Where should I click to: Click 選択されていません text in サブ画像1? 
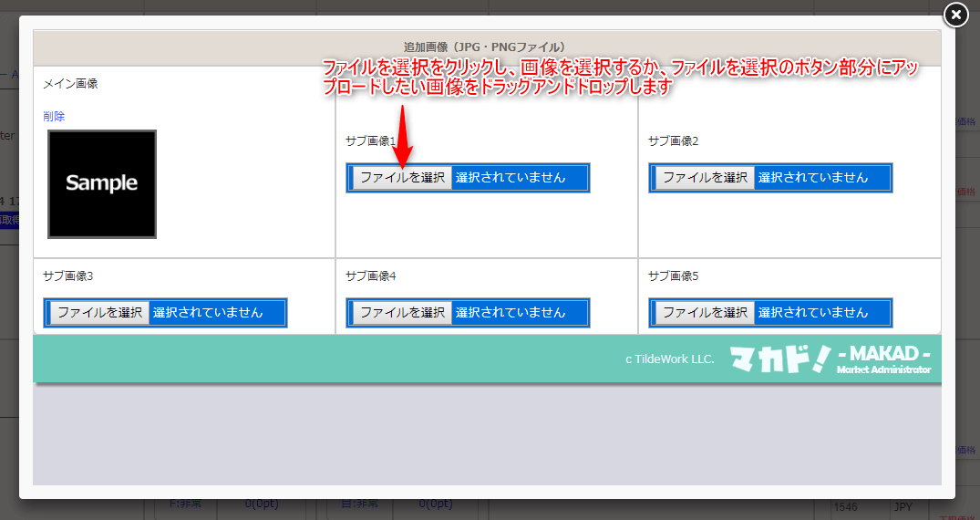(511, 178)
